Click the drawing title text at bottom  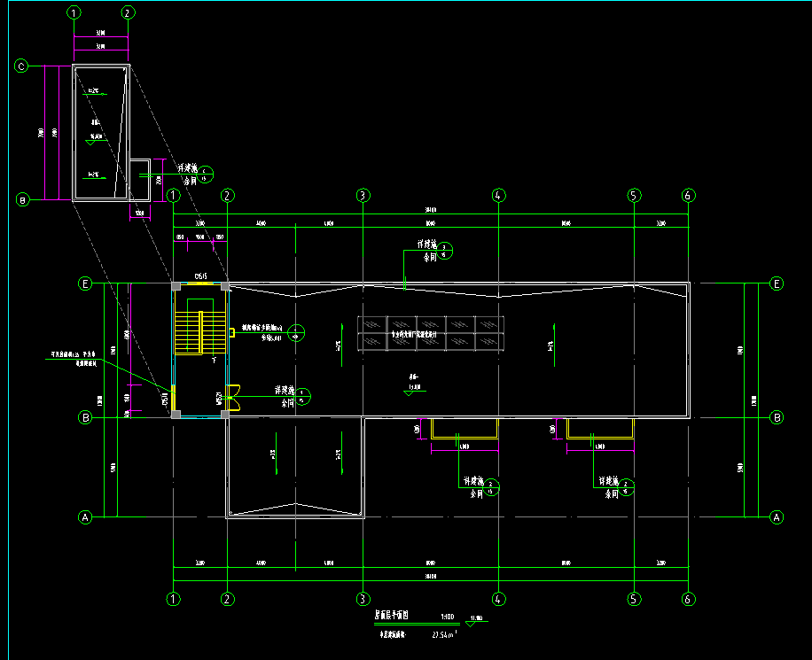pyautogui.click(x=389, y=616)
